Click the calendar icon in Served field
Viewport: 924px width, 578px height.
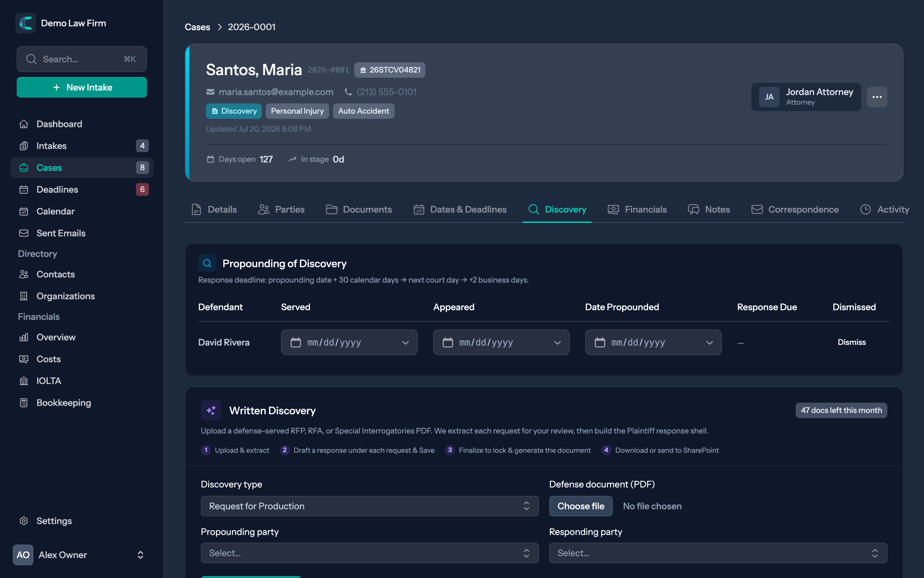(295, 342)
